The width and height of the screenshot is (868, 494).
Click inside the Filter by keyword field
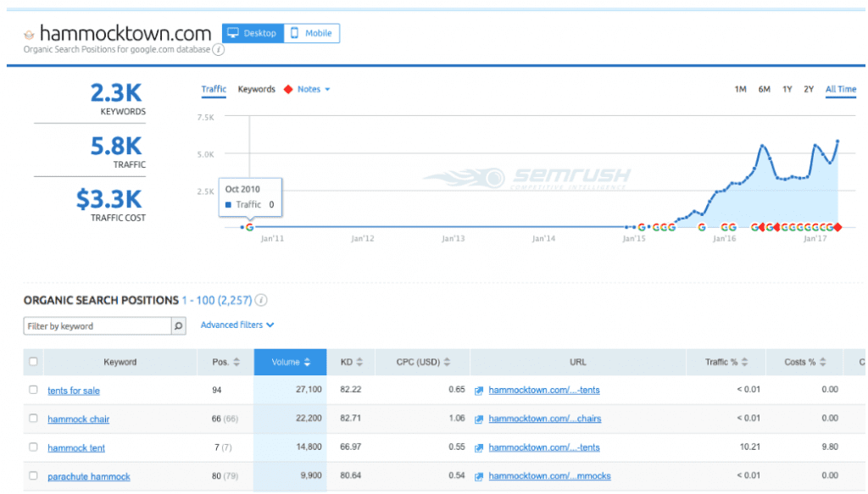coord(93,325)
